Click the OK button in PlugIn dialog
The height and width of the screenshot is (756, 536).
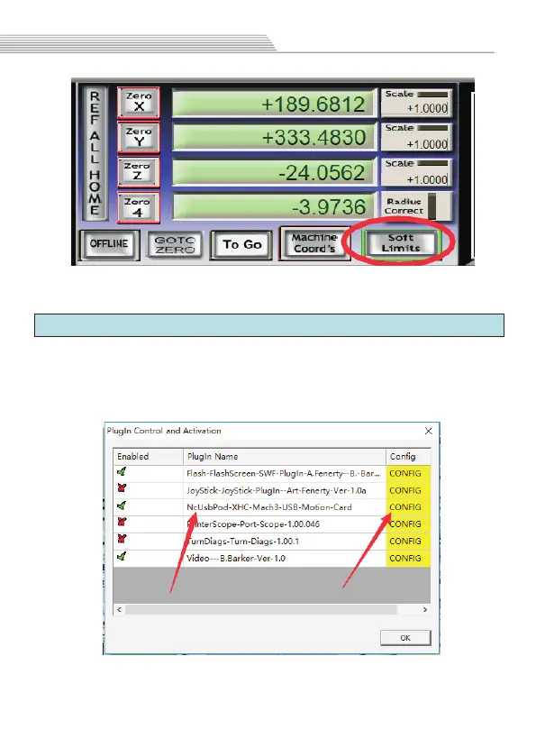[x=405, y=638]
